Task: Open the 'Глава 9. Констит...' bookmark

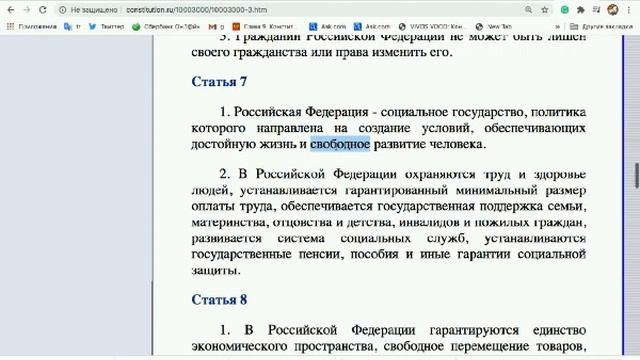Action: (263, 27)
